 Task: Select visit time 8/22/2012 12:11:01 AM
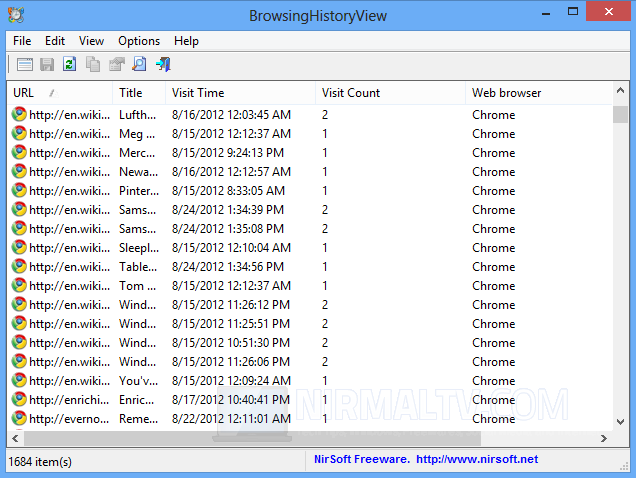coord(231,418)
